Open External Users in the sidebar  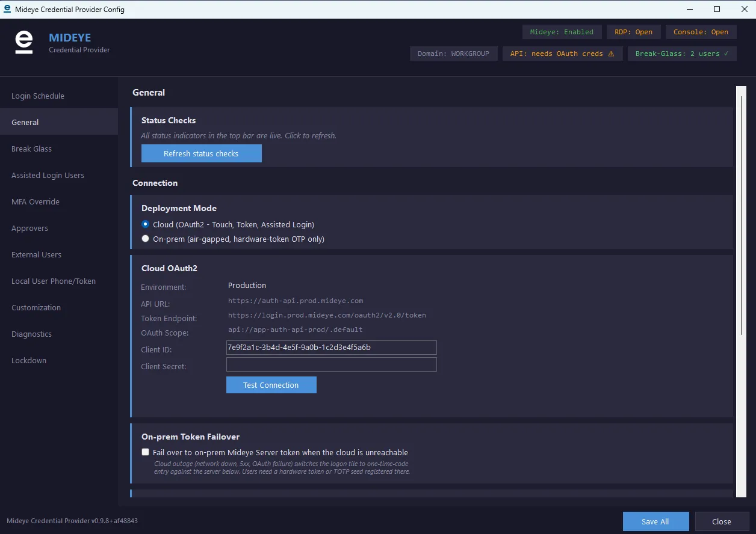(x=59, y=254)
